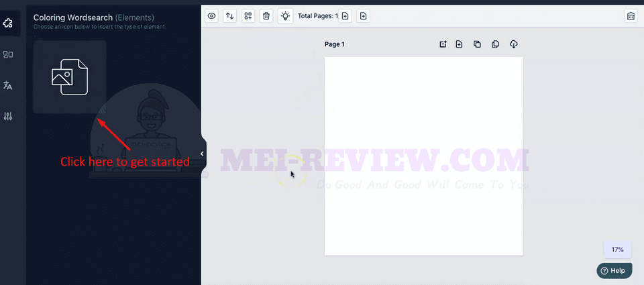Click the grid-plus add elements toolbar icon
This screenshot has height=285, width=644.
(248, 16)
